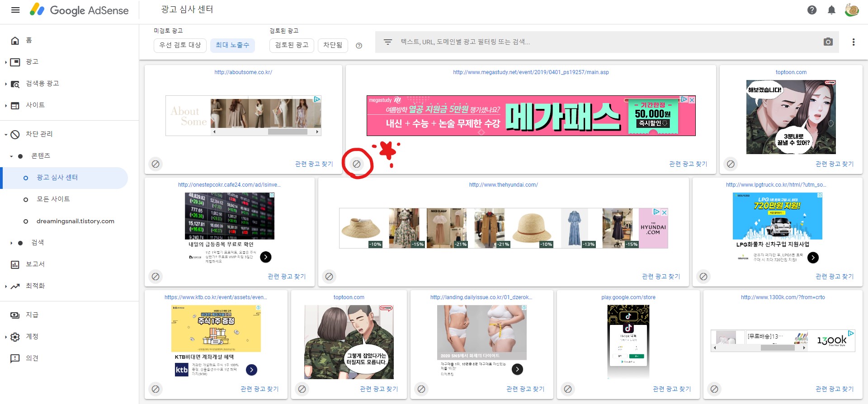Expand the 사이트 sidebar section
Viewport: 868px width, 404px height.
5,105
